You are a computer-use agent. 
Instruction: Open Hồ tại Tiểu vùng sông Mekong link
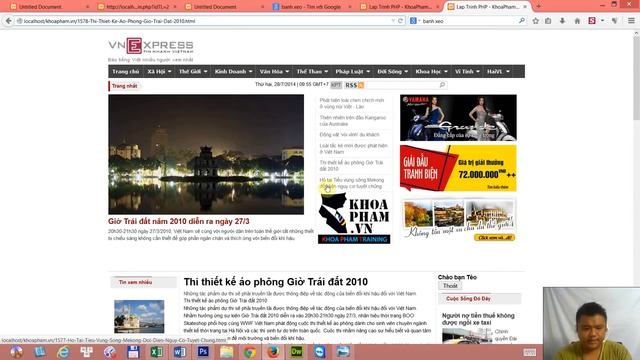click(x=351, y=183)
